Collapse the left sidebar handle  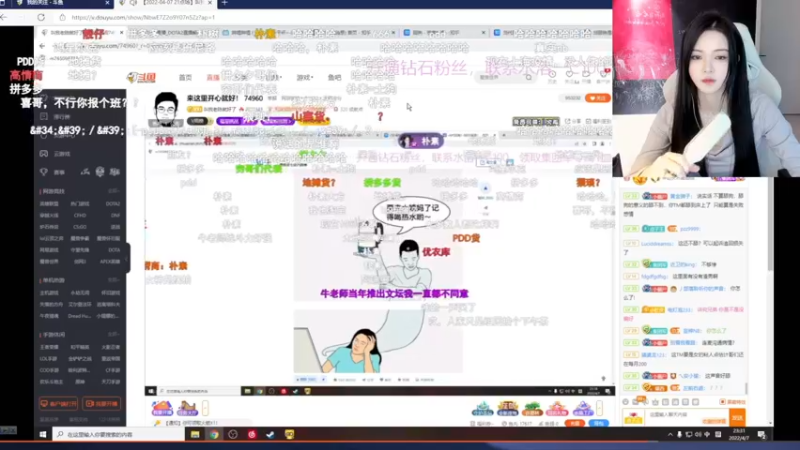pos(128,258)
